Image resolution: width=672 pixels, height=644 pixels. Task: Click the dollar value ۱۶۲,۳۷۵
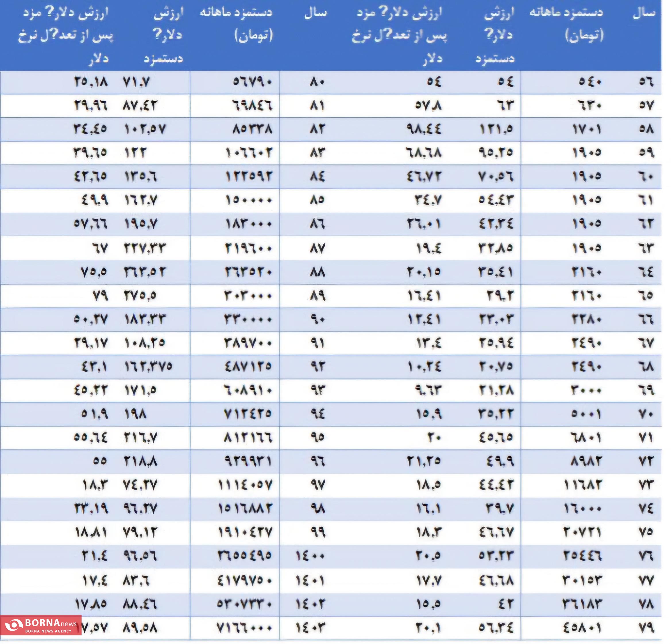coord(148,366)
